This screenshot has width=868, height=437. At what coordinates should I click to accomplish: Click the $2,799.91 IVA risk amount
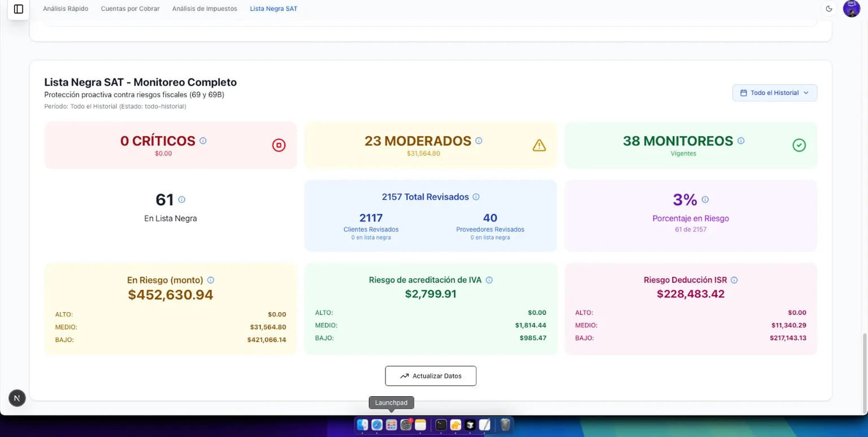click(431, 294)
